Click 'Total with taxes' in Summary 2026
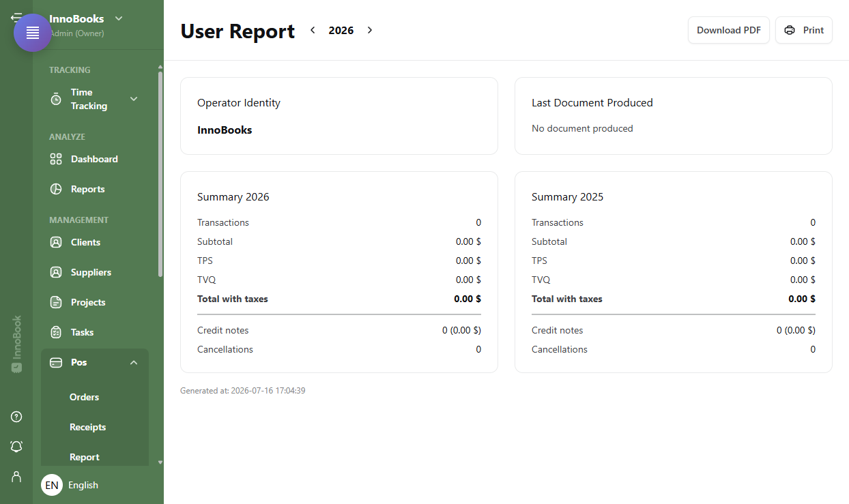The width and height of the screenshot is (849, 504). [x=233, y=299]
